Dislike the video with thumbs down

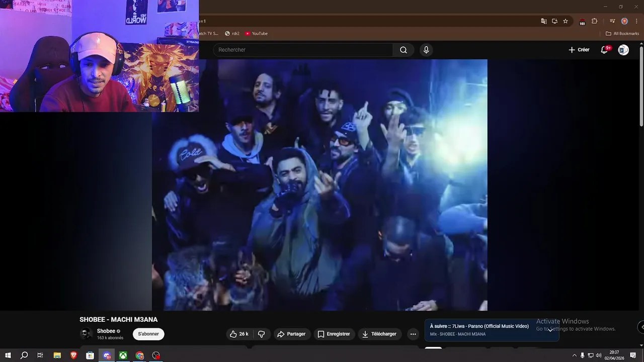click(x=262, y=334)
